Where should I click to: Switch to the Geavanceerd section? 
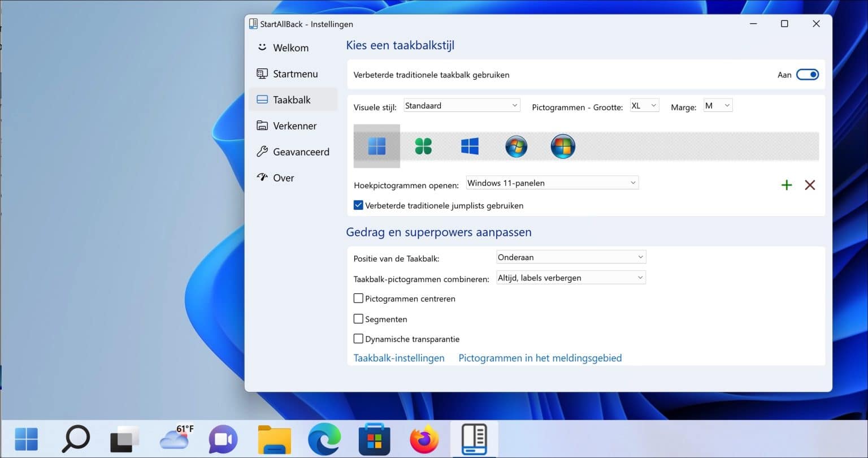tap(301, 152)
